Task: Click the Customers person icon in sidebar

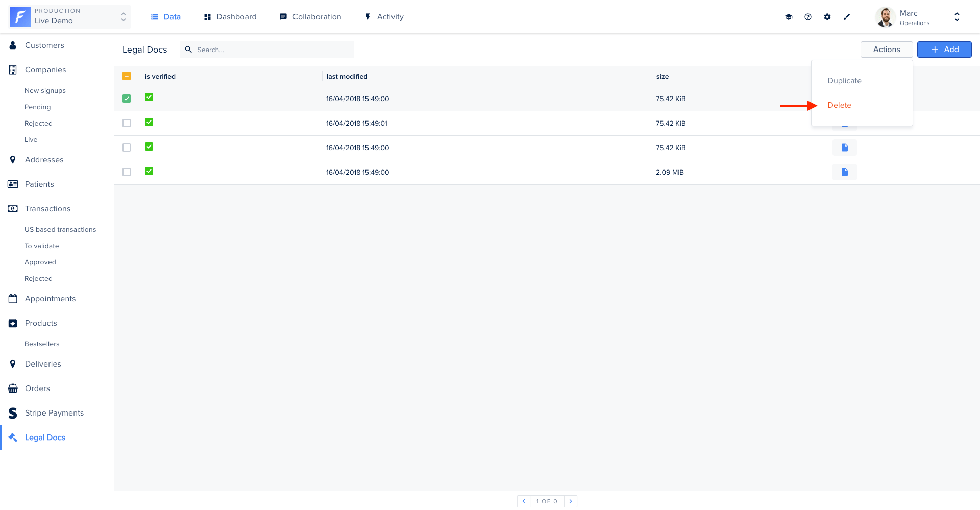Action: click(x=13, y=45)
